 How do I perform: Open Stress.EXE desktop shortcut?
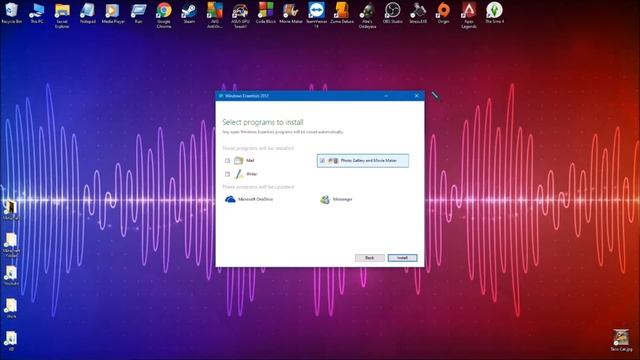[418, 13]
